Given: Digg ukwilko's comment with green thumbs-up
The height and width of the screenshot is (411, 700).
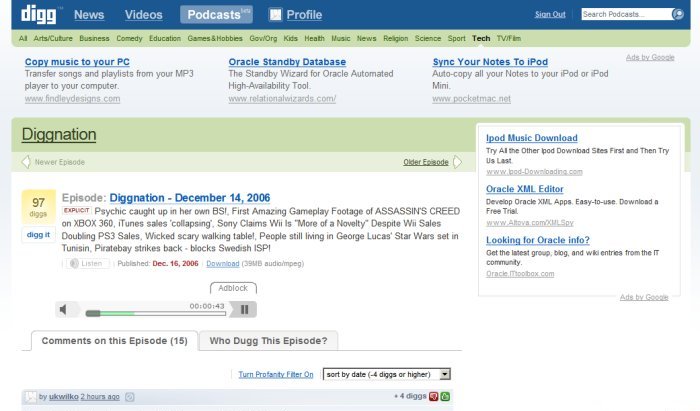Looking at the screenshot, I should point(445,396).
